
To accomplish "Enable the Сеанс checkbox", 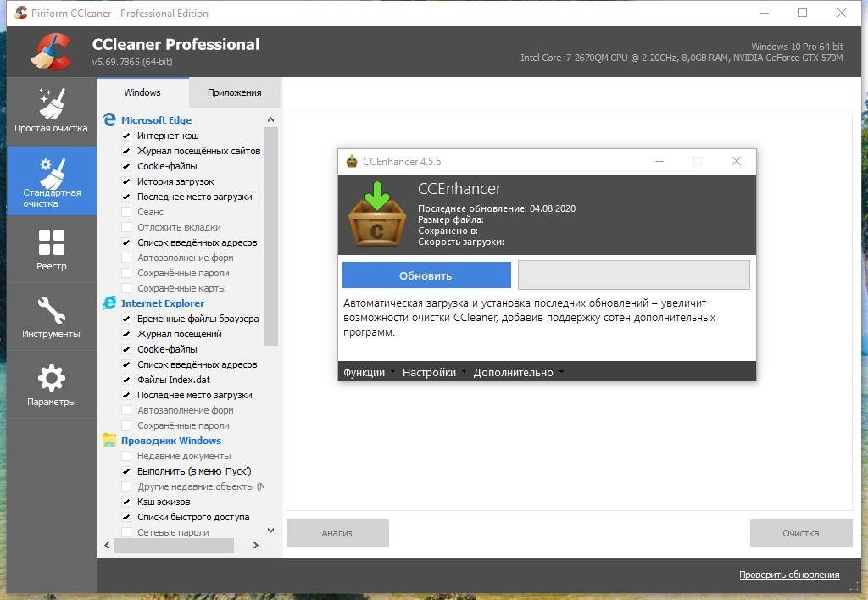I will [126, 212].
